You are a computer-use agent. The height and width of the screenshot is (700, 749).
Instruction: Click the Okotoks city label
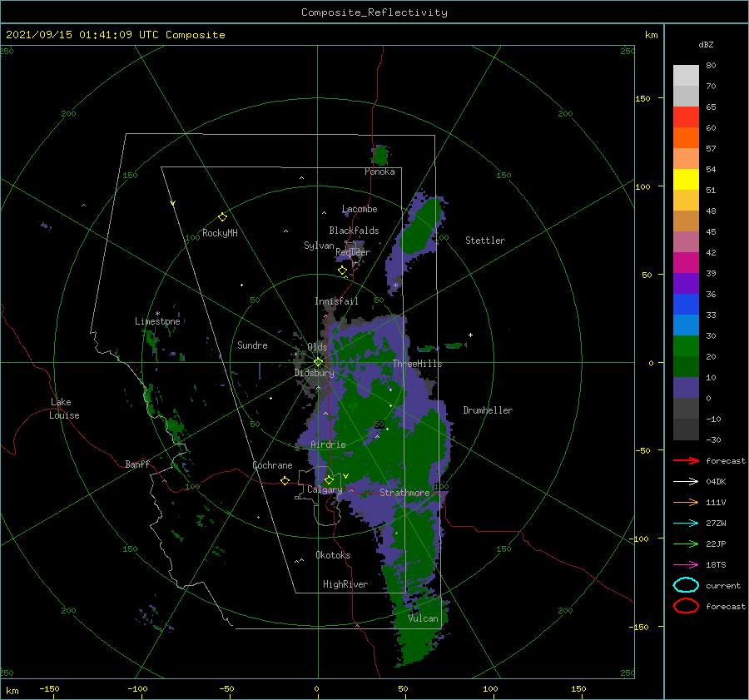[x=333, y=555]
